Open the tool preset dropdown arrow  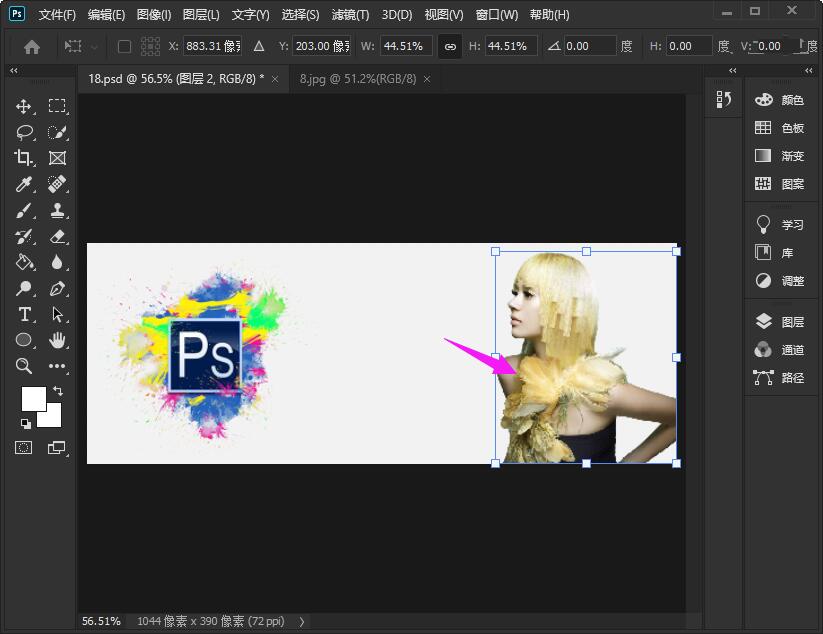pos(95,46)
